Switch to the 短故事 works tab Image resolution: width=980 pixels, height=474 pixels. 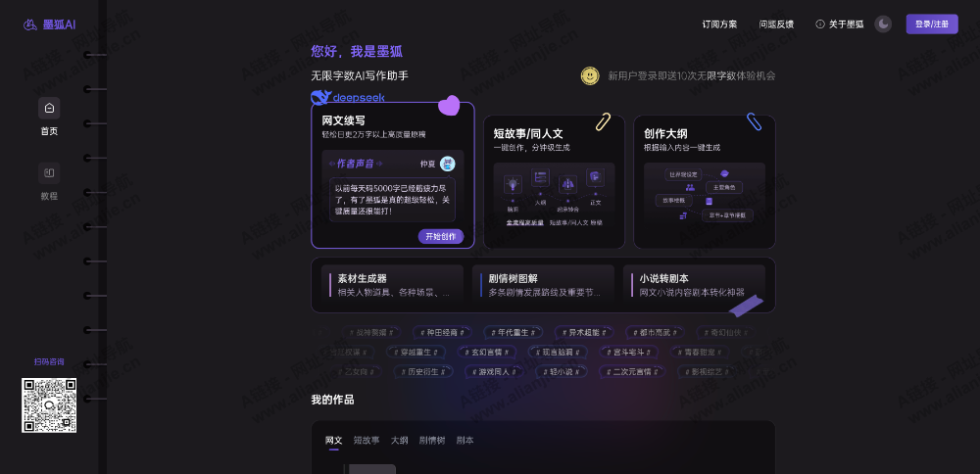tap(367, 441)
